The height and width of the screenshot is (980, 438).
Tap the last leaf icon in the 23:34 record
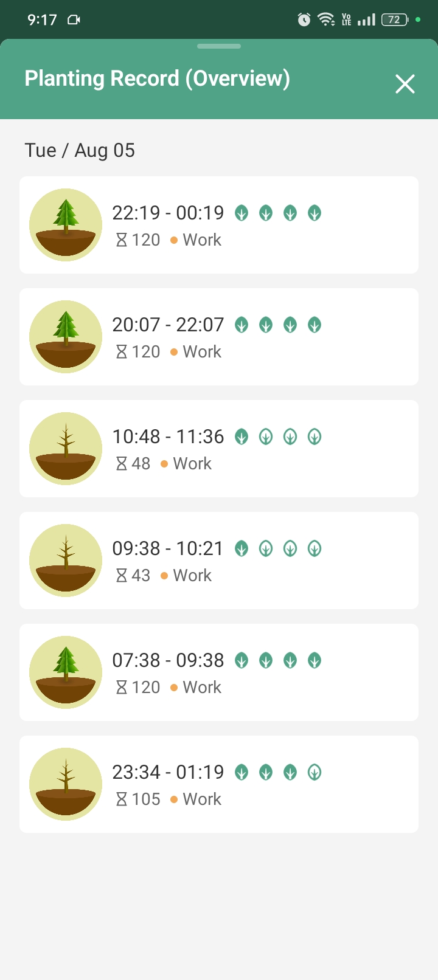[x=315, y=772]
